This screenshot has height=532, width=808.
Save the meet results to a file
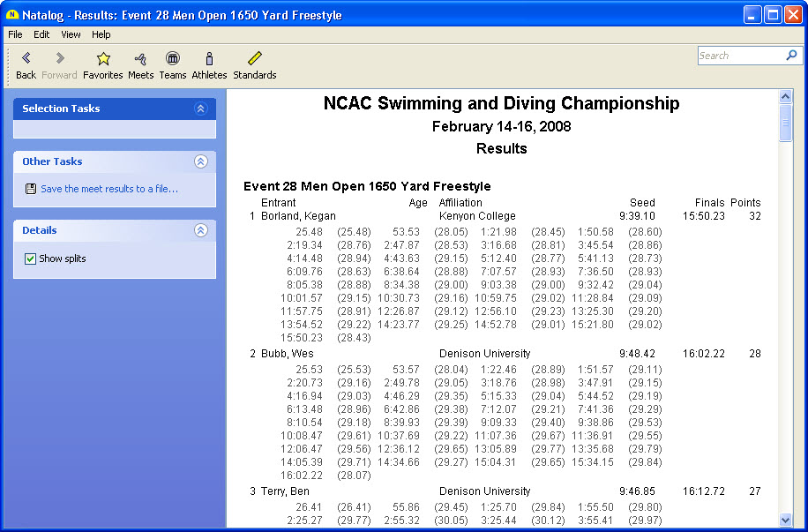[109, 189]
